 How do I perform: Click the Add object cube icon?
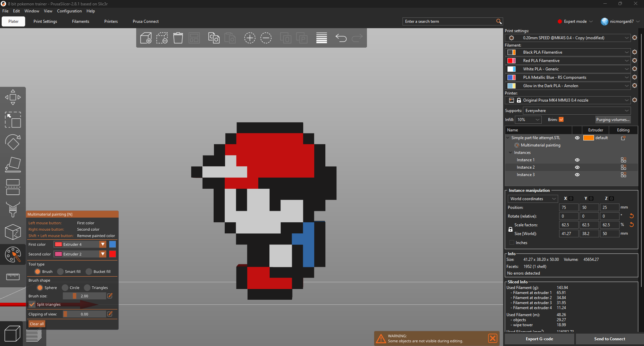coord(146,38)
